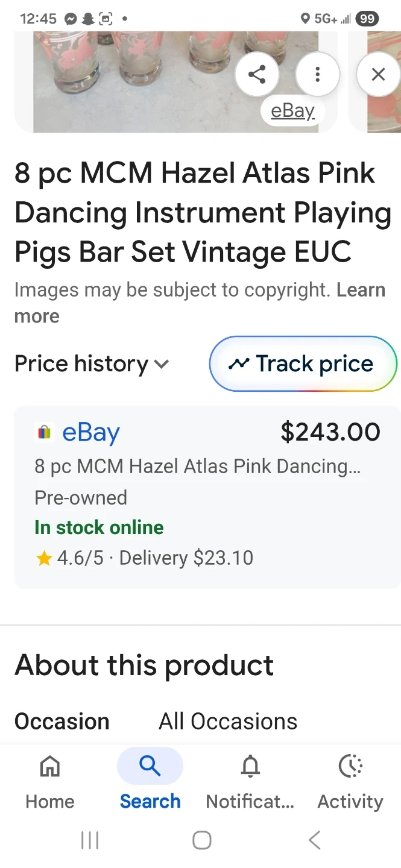Tap the eBay store logo icon
The height and width of the screenshot is (868, 401).
pos(45,432)
